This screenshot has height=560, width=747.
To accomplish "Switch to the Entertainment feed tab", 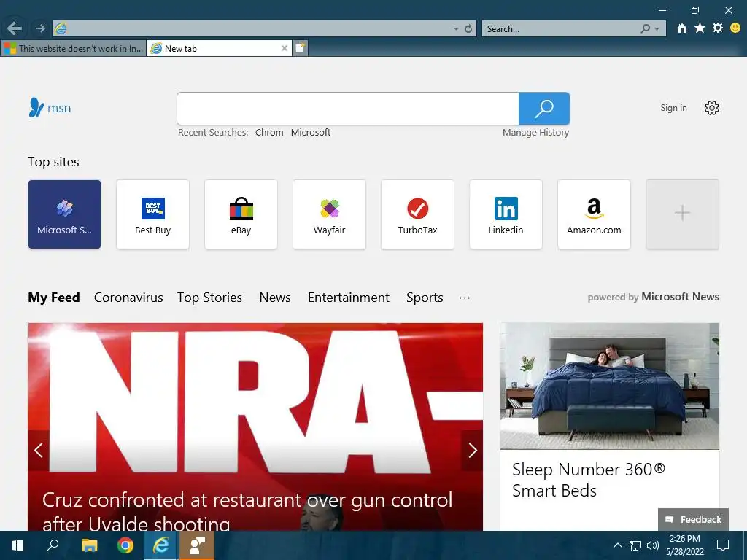I will [x=349, y=297].
